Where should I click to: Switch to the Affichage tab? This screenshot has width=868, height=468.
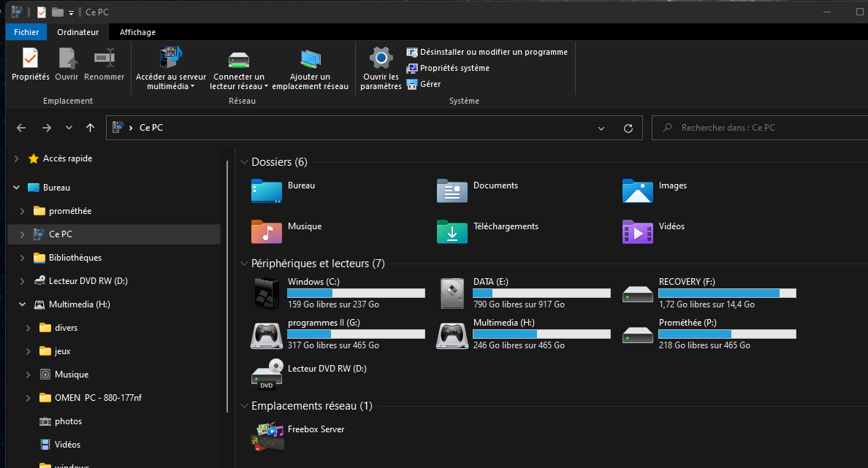[x=137, y=32]
